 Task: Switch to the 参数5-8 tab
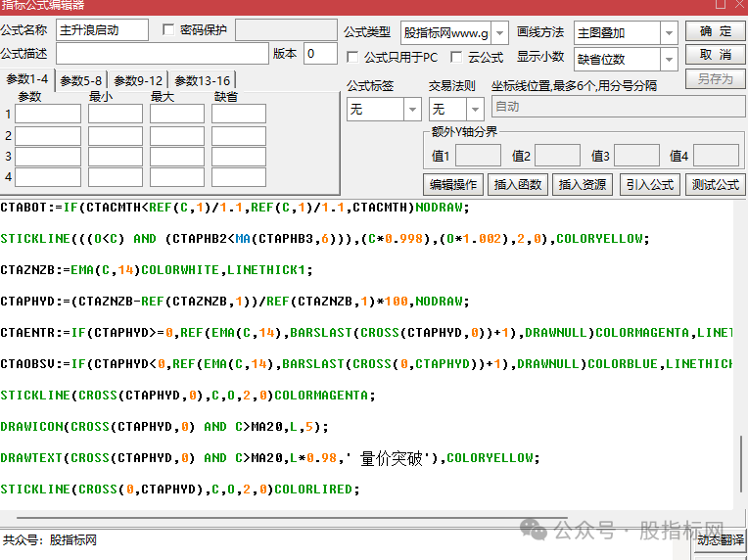pyautogui.click(x=81, y=80)
